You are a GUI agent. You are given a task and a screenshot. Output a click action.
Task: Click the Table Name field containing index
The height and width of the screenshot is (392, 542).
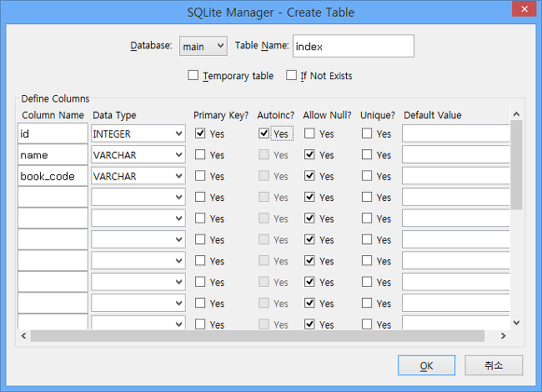(x=354, y=46)
